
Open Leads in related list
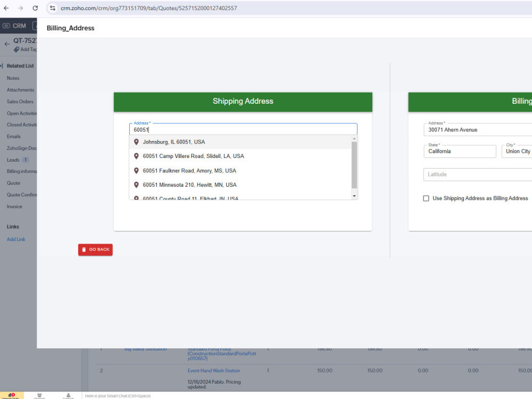[x=13, y=160]
